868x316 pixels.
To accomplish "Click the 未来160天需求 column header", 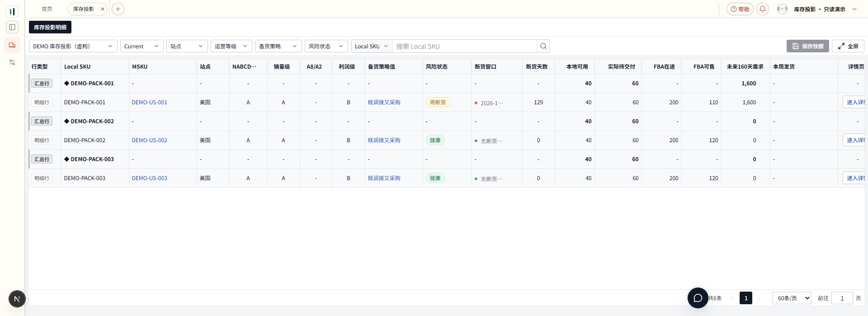I will click(x=745, y=66).
